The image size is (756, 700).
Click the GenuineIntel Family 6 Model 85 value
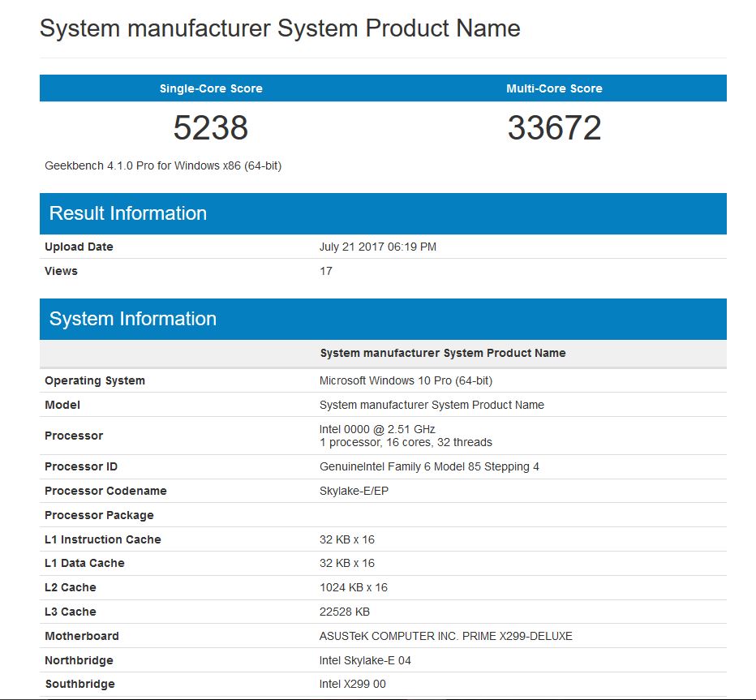(x=429, y=466)
